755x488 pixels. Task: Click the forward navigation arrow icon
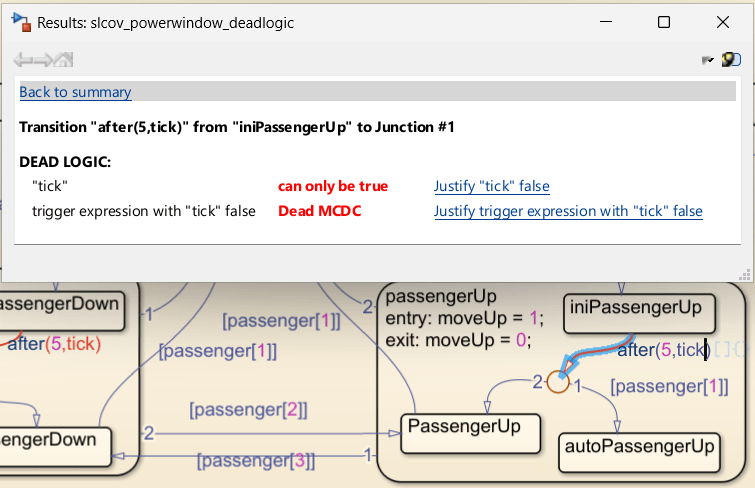point(43,60)
